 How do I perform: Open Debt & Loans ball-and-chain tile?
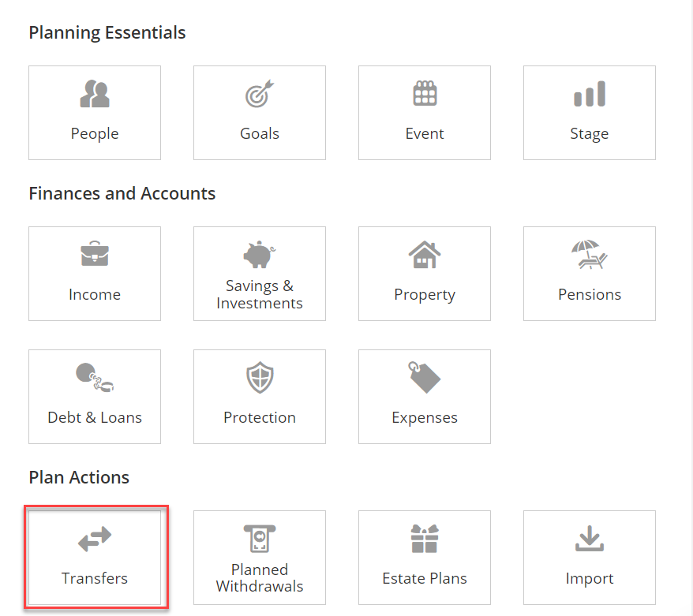click(95, 397)
